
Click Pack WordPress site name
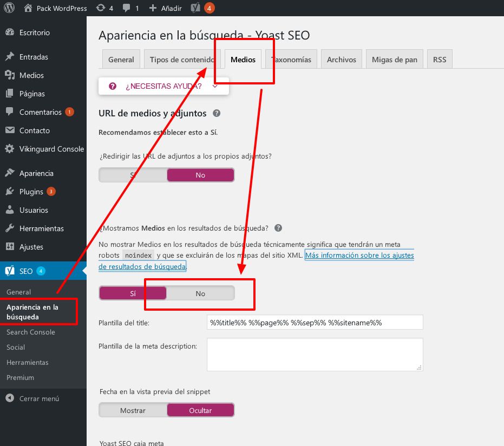click(62, 8)
